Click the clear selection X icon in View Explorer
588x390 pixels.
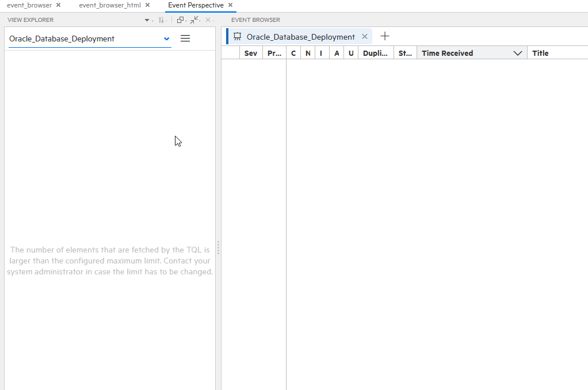click(x=208, y=20)
